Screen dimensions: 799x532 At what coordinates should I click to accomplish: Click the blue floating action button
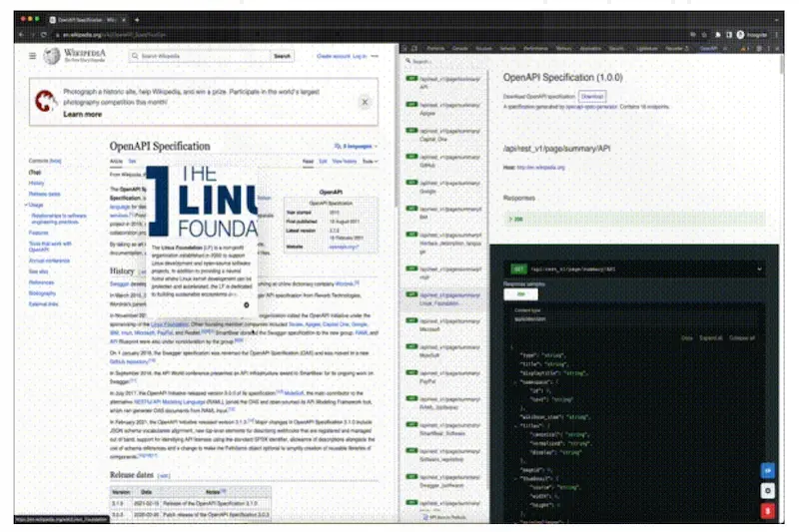click(767, 470)
